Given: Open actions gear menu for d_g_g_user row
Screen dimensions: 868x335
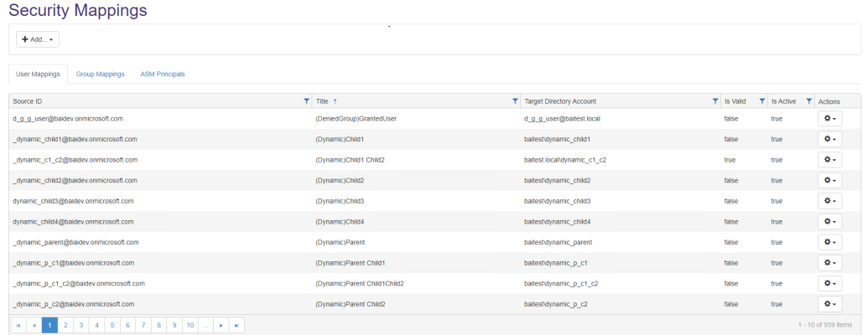Looking at the screenshot, I should (829, 119).
